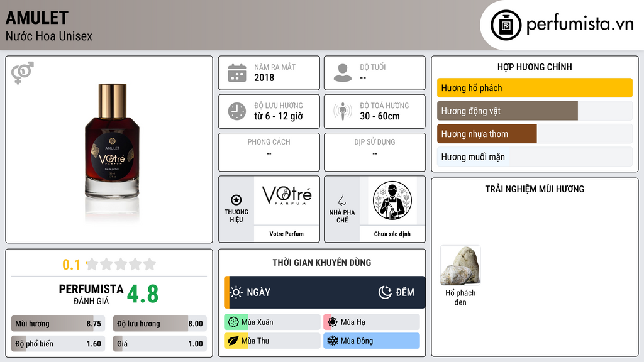
Task: Click the moon icon next to Đêm
Action: point(385,292)
